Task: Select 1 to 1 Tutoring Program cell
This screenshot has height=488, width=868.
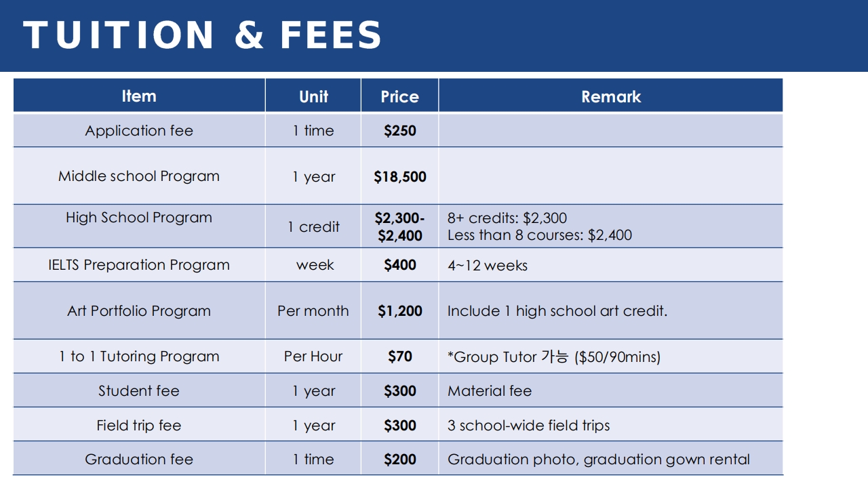Action: click(139, 357)
